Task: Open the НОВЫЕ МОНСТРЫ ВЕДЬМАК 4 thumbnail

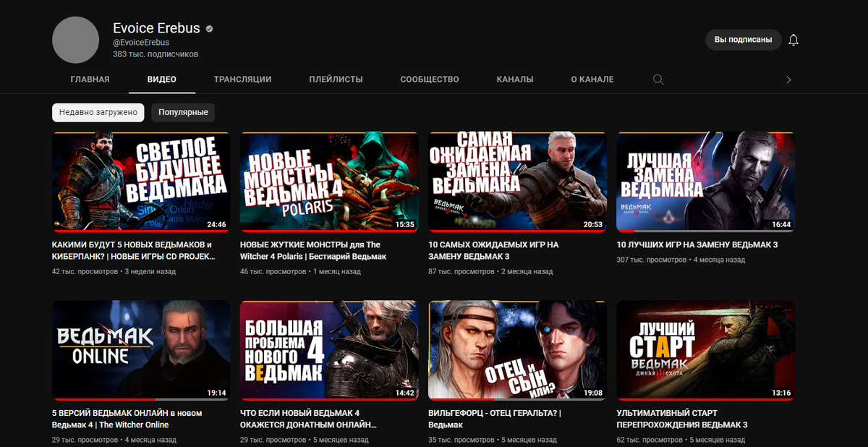Action: pos(329,182)
